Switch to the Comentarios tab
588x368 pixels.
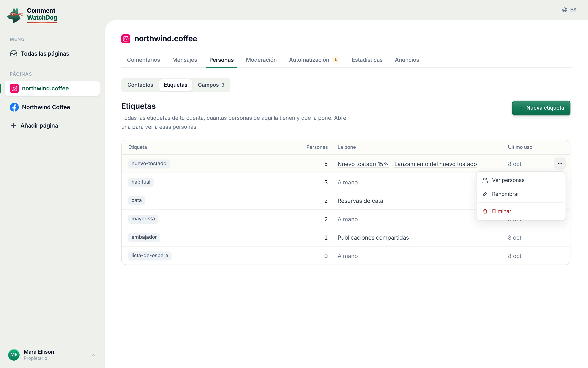[143, 60]
